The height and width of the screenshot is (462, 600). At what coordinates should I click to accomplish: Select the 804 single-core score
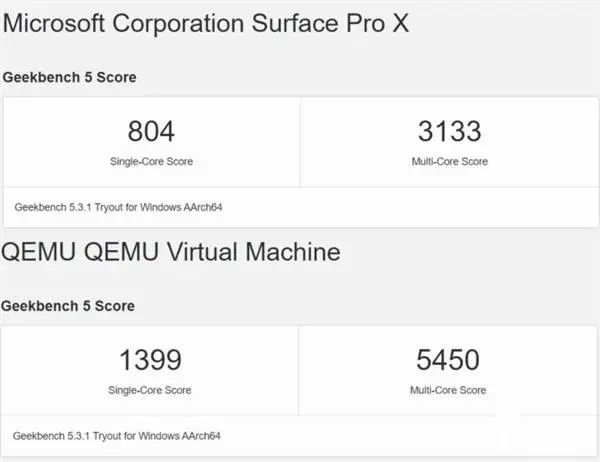[x=151, y=131]
